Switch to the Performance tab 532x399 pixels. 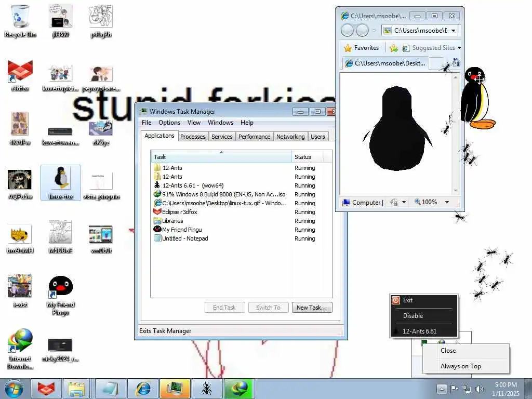[x=255, y=137]
